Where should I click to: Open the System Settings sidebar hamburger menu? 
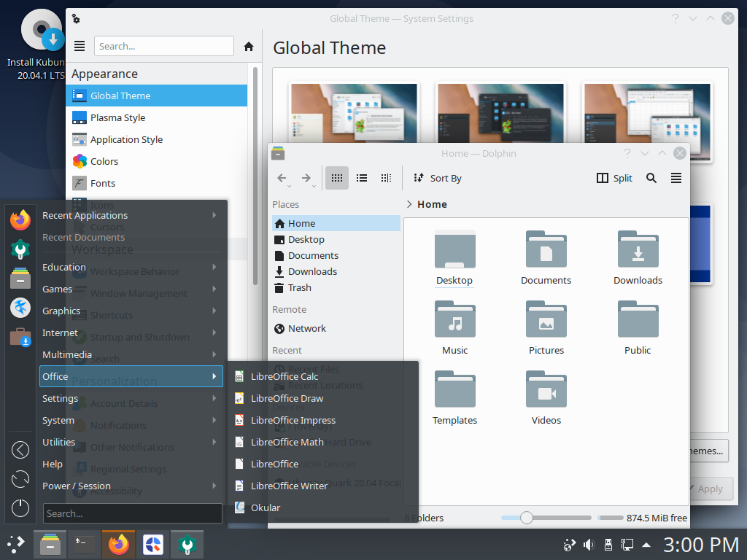[x=80, y=46]
